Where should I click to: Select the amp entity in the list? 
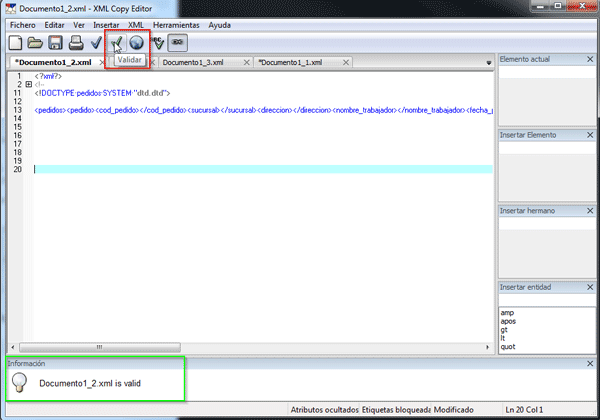point(507,312)
